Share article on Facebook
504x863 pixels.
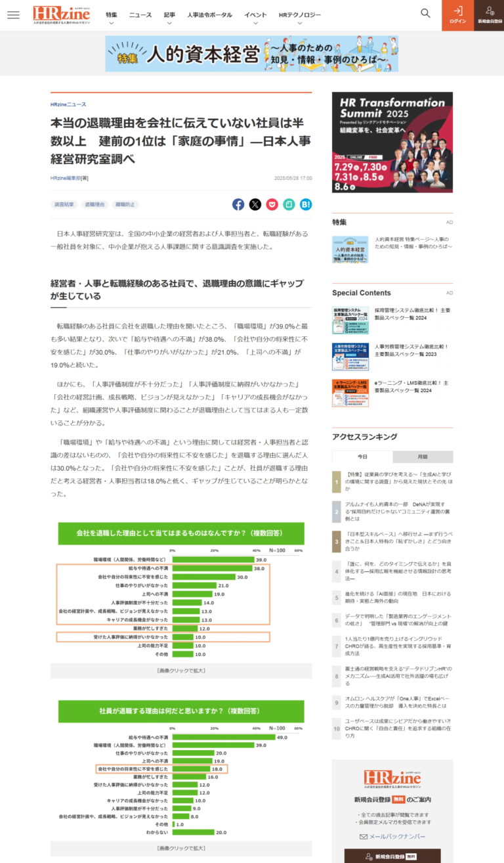pos(238,204)
